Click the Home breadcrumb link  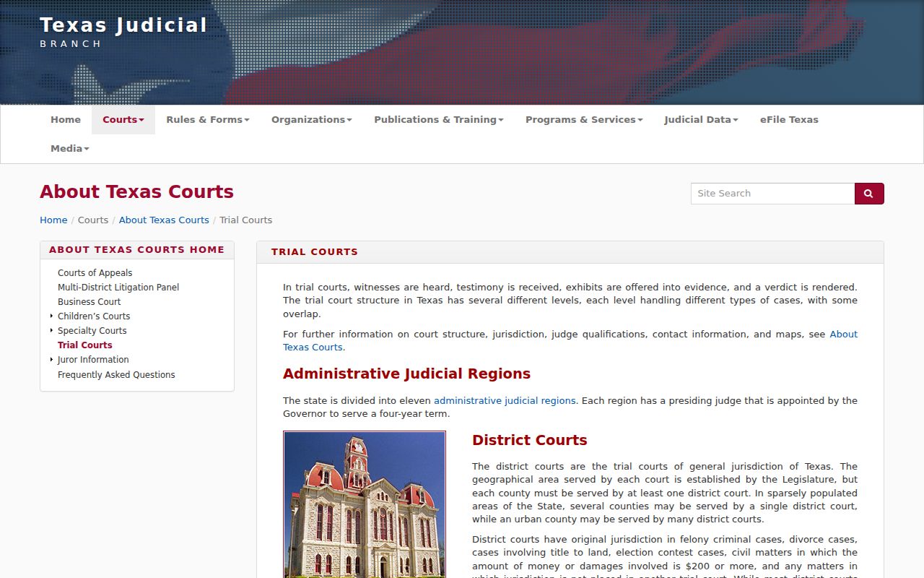(x=53, y=220)
